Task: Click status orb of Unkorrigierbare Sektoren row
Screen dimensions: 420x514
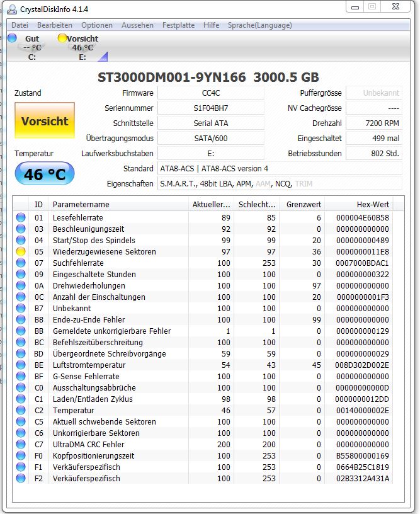Action: coord(21,433)
